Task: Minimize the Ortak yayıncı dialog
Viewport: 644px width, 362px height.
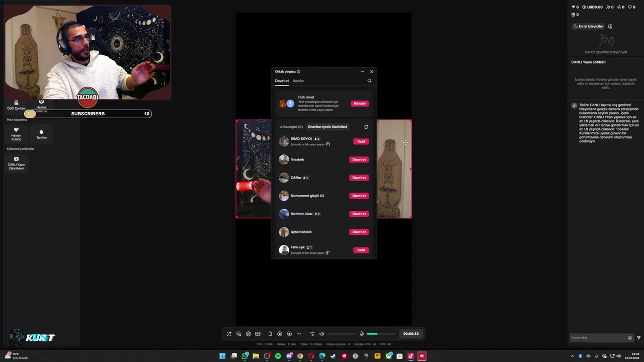Action: (362, 71)
